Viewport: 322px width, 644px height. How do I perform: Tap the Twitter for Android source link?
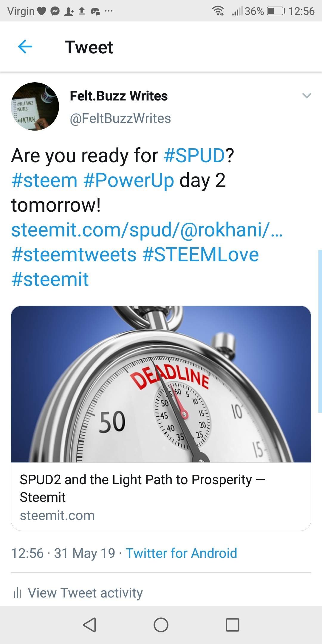pos(181,553)
